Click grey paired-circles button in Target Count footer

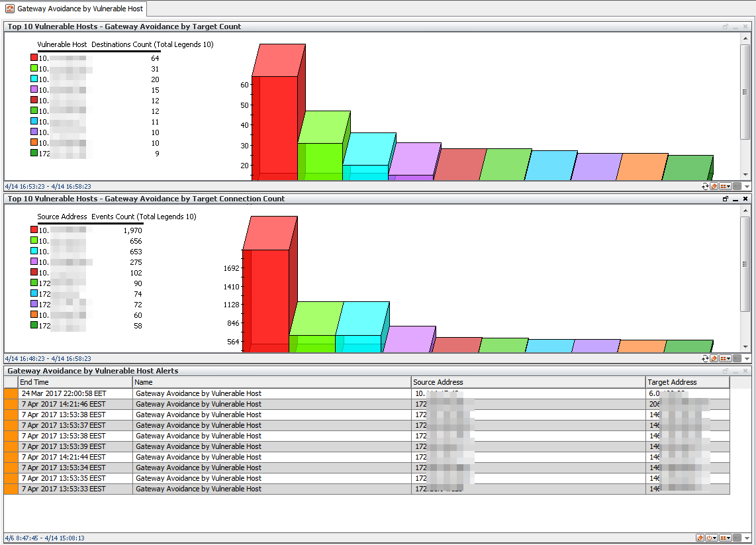(x=737, y=187)
